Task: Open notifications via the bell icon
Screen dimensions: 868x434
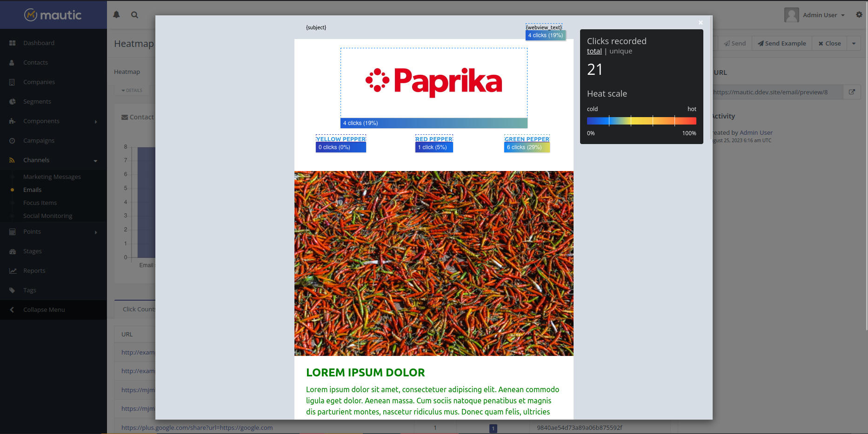Action: (x=116, y=14)
